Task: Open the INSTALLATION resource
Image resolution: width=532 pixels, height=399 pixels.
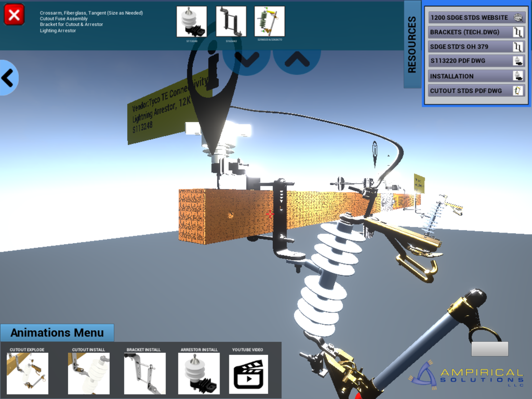Action: (476, 76)
